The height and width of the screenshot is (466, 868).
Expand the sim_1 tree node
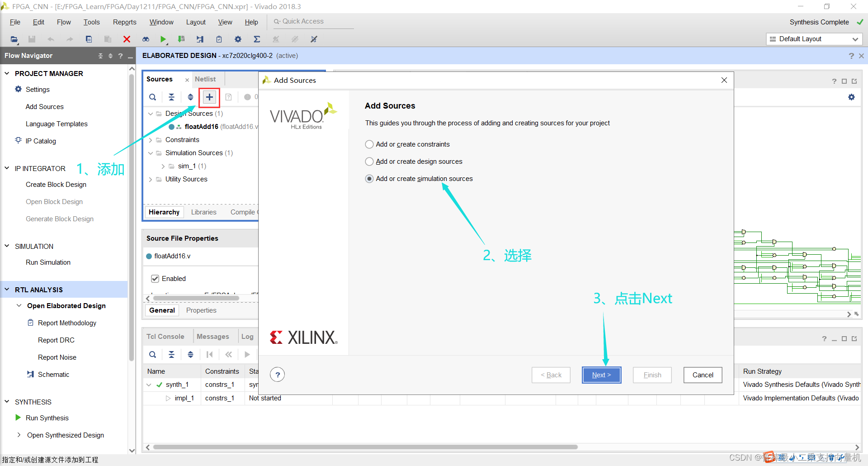[x=163, y=166]
